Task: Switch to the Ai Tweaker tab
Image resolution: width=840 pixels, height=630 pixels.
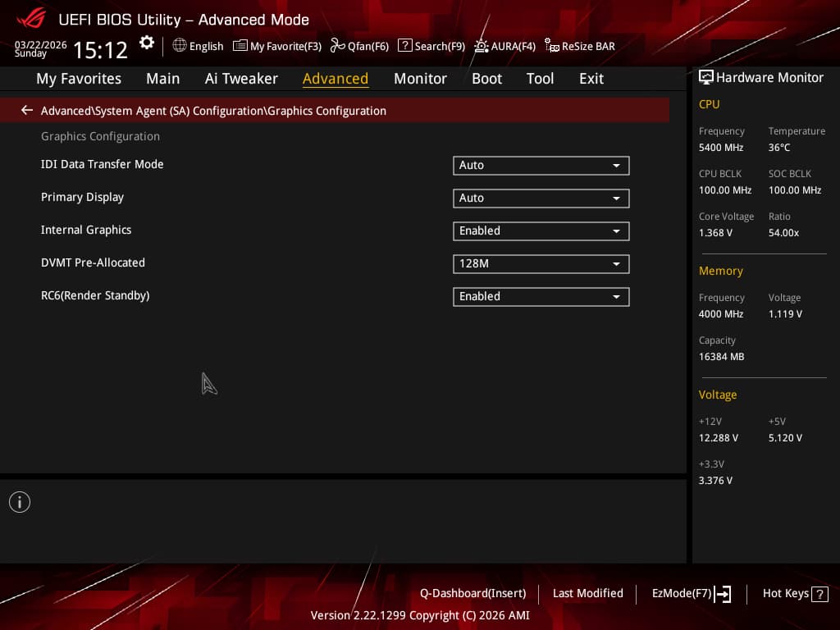Action: [241, 79]
